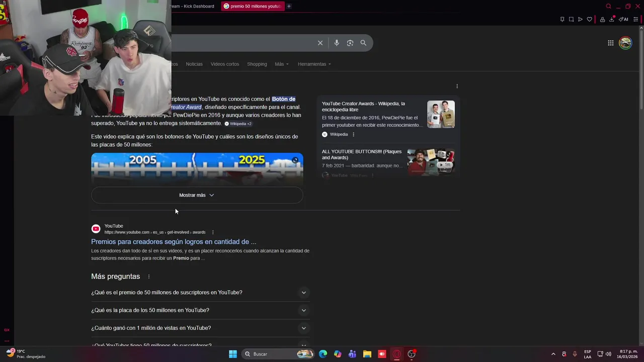Open YouTube result three-dot menu

click(x=213, y=232)
